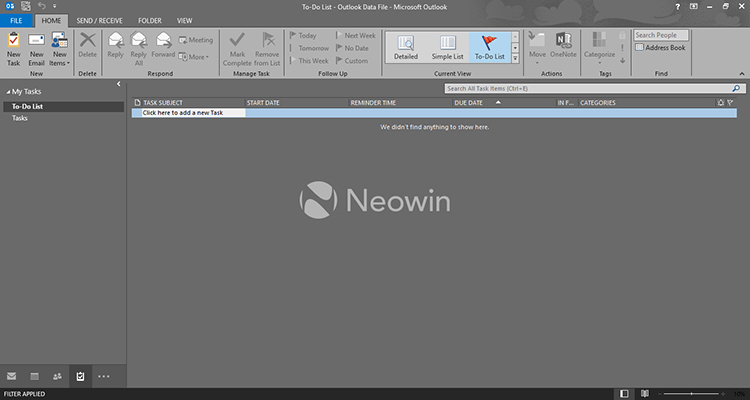Switch to the Detailed view
The height and width of the screenshot is (400, 750).
point(406,47)
